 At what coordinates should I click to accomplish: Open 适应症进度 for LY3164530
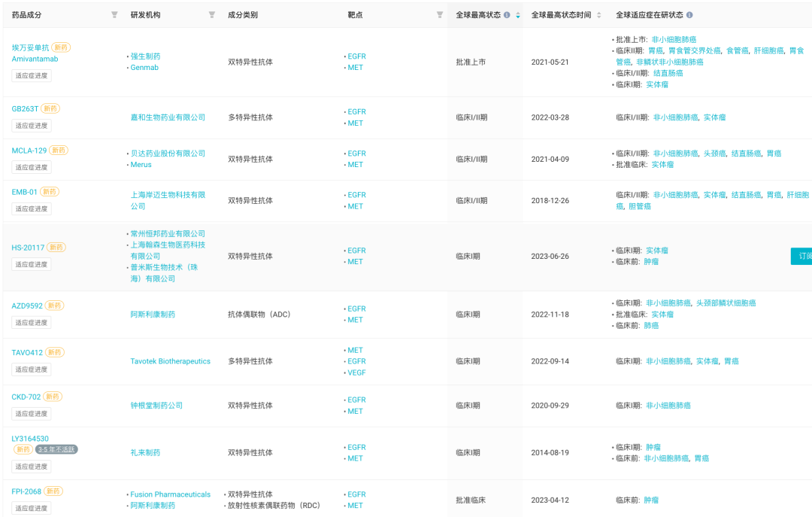32,466
